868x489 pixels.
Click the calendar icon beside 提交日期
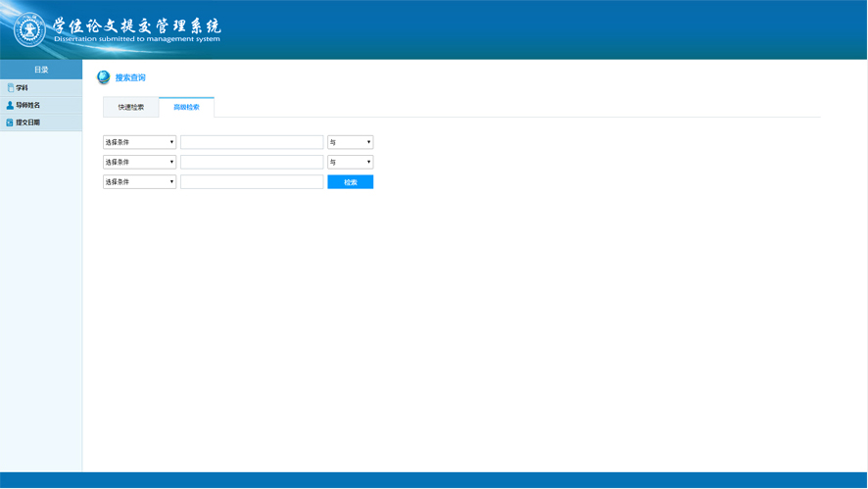tap(10, 123)
